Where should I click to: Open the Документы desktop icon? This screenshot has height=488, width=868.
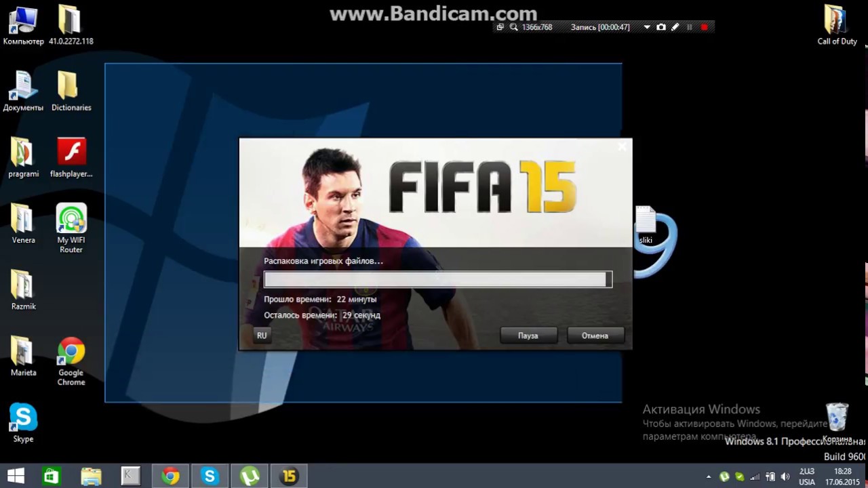23,91
